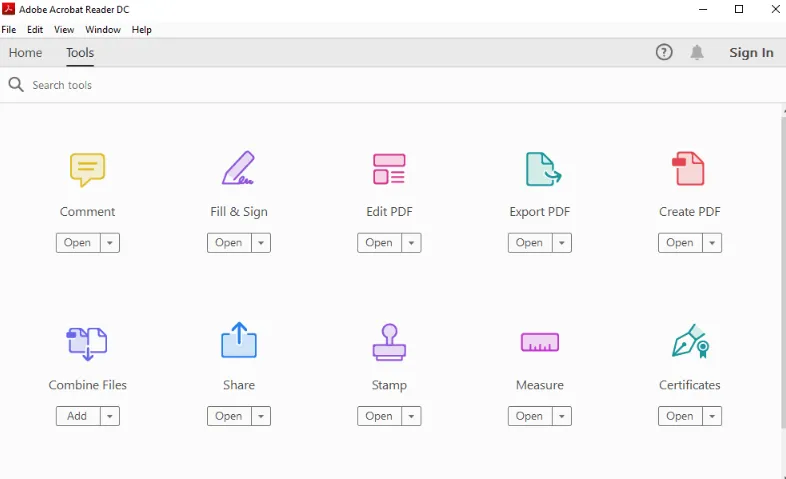Click the help question mark icon

(x=664, y=52)
